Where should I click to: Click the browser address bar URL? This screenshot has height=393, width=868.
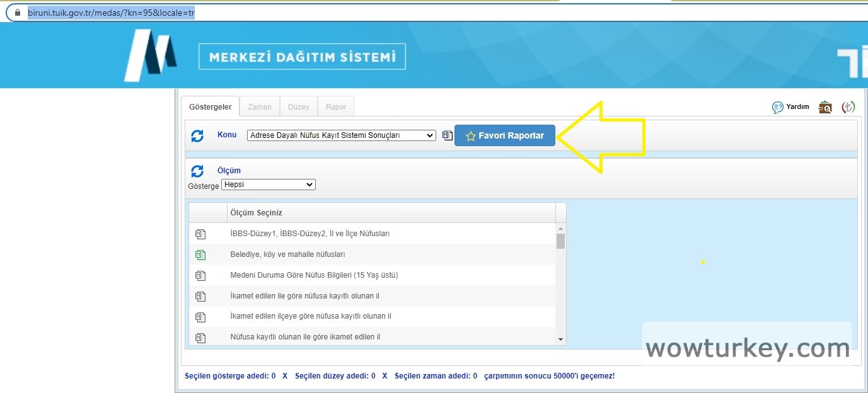[x=111, y=13]
